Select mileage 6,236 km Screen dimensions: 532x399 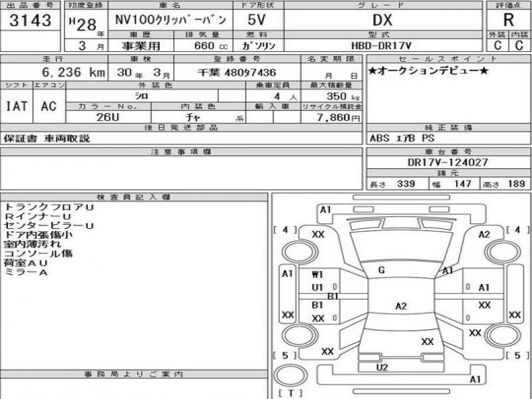[73, 72]
